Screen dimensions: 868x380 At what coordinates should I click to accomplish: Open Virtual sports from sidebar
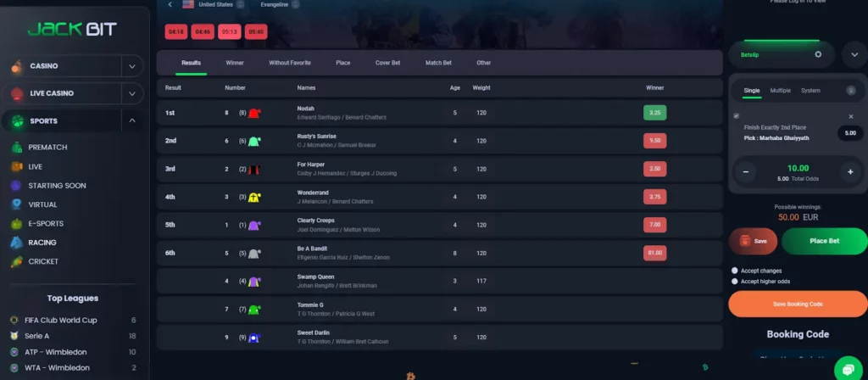coord(42,204)
